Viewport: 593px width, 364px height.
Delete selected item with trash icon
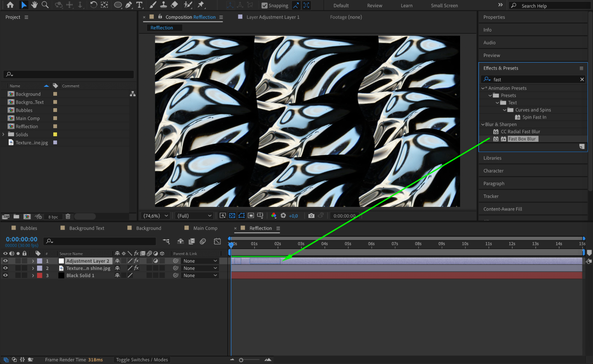click(x=68, y=216)
